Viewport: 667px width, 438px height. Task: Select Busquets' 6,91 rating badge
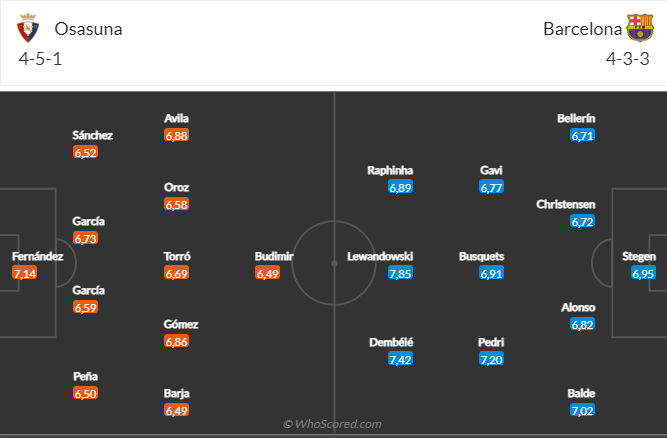click(491, 273)
